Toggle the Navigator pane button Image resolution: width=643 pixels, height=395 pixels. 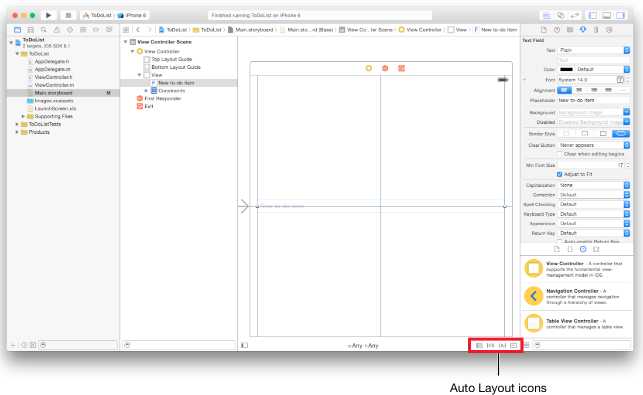(x=593, y=16)
